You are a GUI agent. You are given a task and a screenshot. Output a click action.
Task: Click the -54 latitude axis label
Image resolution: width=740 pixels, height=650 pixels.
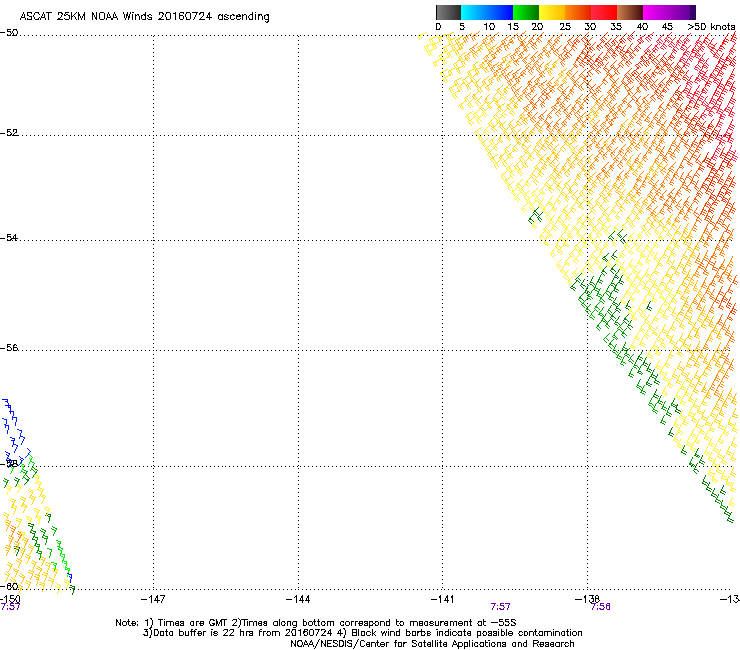pos(9,237)
